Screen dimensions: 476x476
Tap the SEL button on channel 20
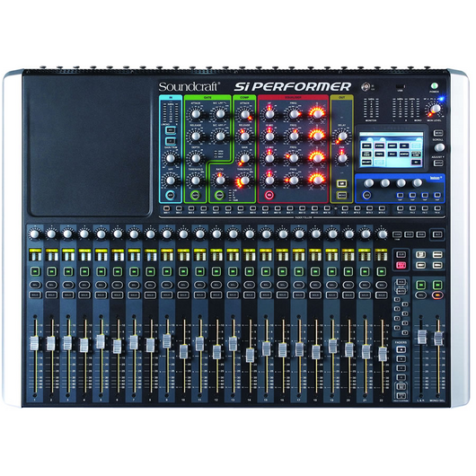[348, 285]
